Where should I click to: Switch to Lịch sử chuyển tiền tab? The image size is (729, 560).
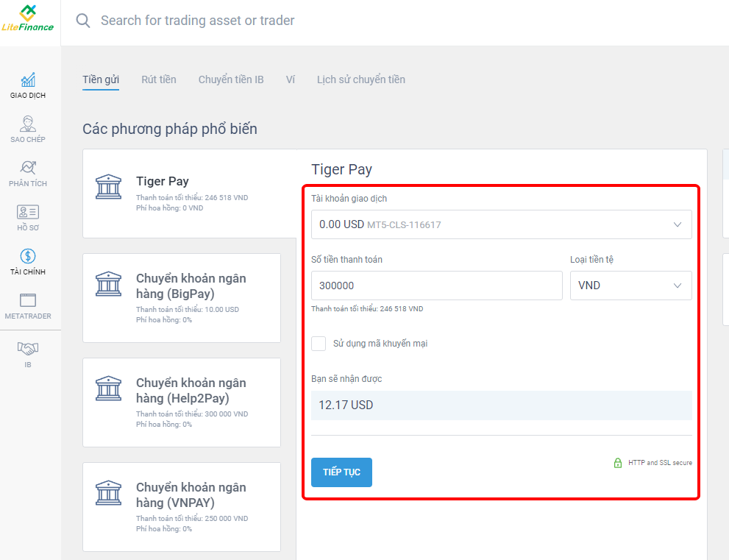coord(360,79)
